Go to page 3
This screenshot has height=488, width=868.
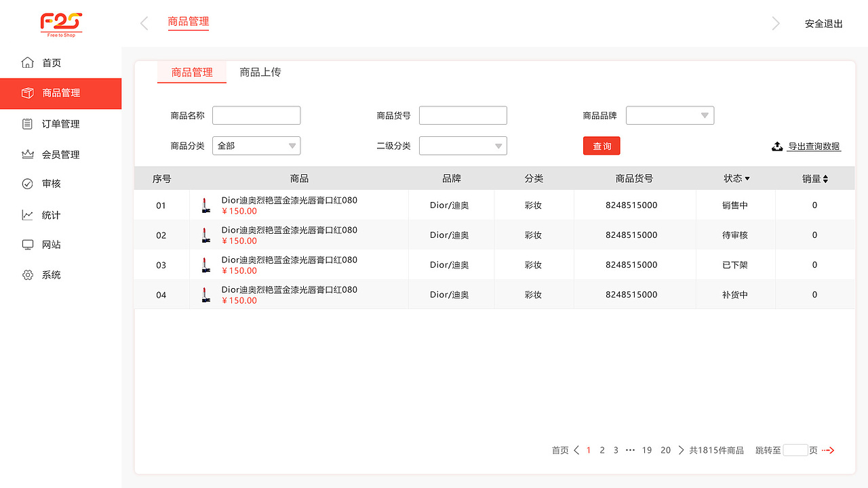click(x=616, y=450)
